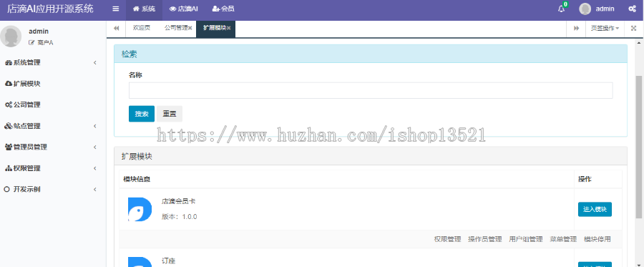644x267 pixels.
Task: Expand the 系统管理 chevron arrow
Action: click(x=95, y=63)
